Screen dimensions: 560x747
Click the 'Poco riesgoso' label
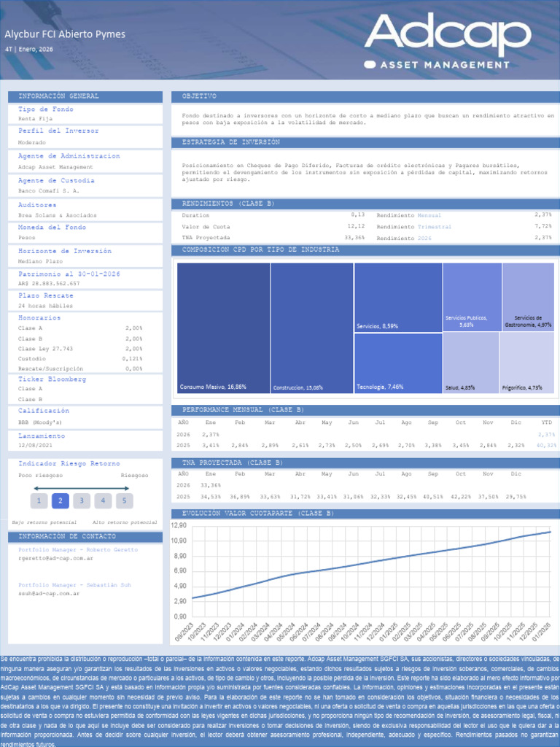pyautogui.click(x=41, y=476)
